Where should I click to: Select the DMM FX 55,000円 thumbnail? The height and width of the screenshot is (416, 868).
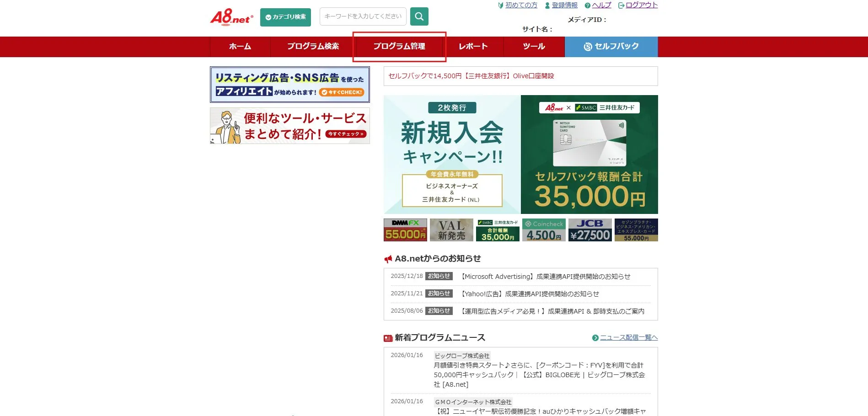click(405, 230)
